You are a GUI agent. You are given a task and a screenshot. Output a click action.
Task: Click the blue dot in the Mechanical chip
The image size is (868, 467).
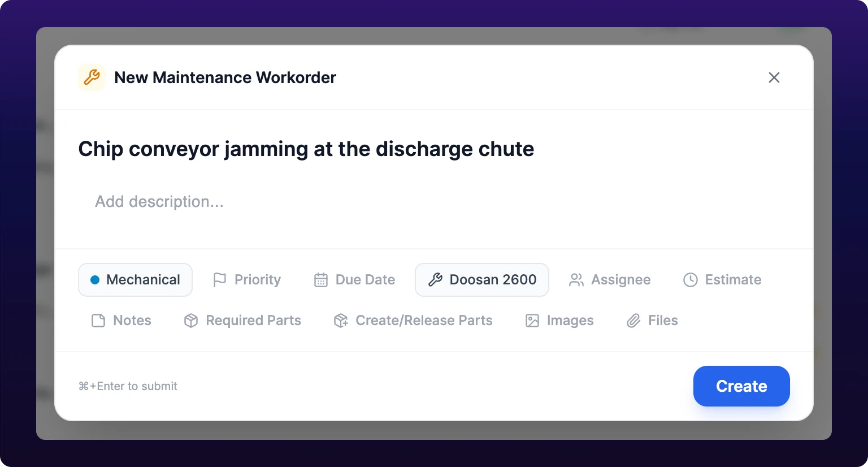point(95,280)
